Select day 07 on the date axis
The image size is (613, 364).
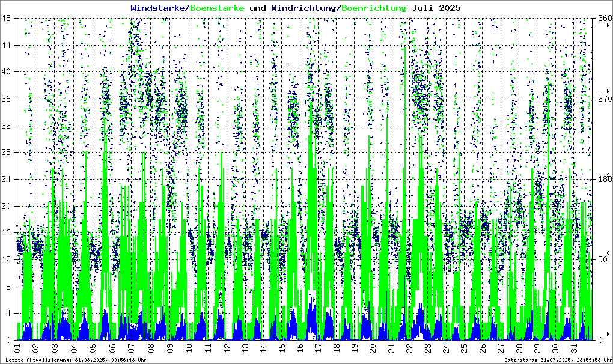click(132, 348)
